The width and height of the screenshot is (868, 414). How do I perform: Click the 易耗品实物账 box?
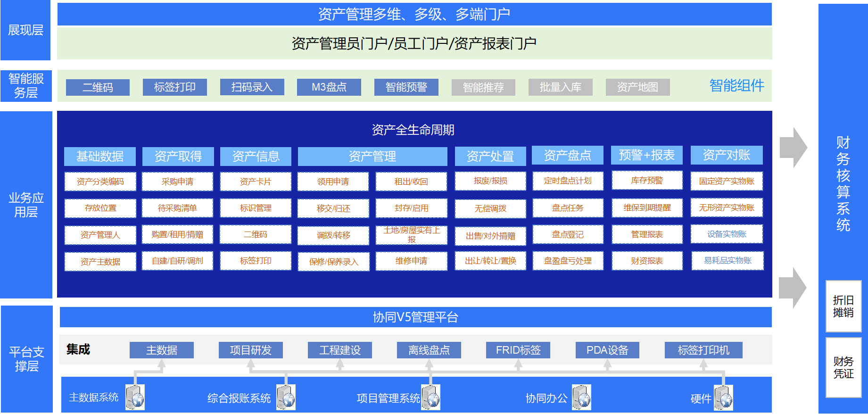pos(727,260)
